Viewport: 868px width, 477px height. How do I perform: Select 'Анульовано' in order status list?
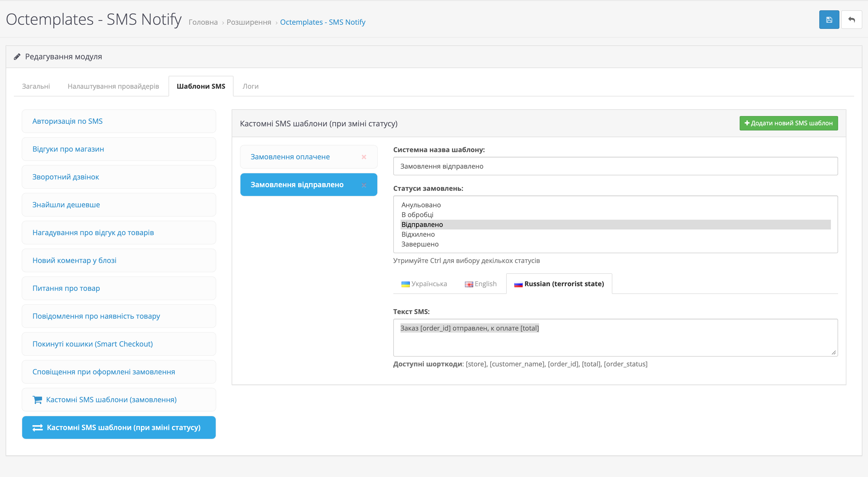(x=421, y=205)
